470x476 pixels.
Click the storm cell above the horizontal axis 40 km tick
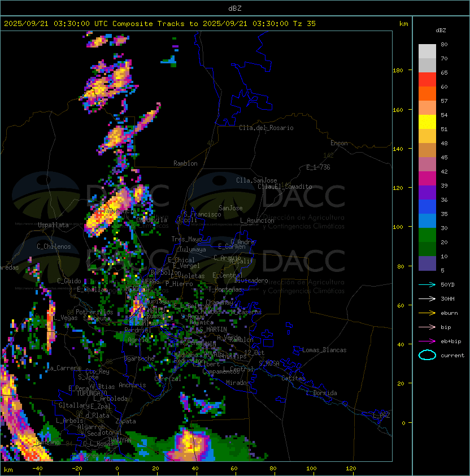tap(190, 444)
